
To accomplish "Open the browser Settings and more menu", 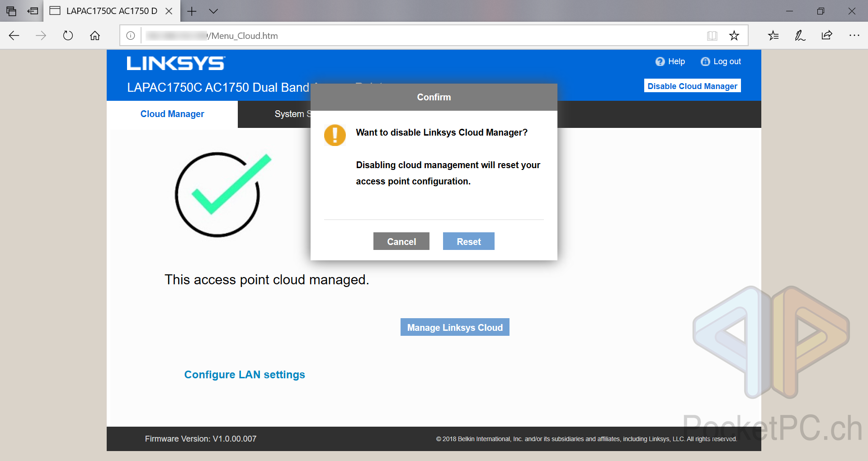I will [x=854, y=36].
